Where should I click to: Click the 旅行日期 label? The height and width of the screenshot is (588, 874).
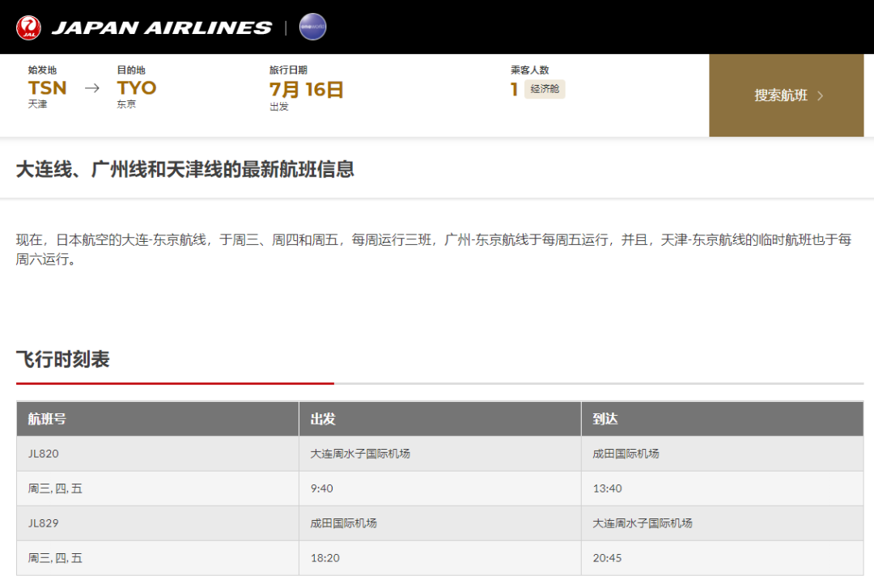pos(288,70)
